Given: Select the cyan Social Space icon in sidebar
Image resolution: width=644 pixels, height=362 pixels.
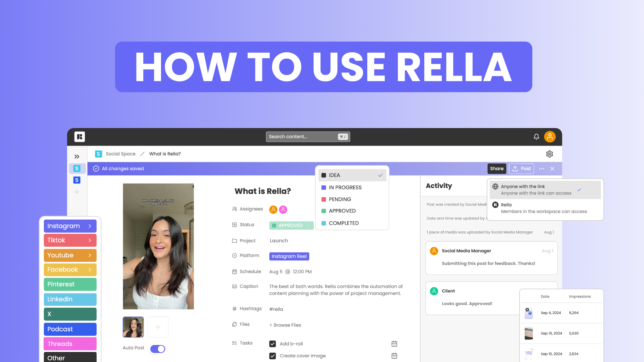Looking at the screenshot, I should pos(77,168).
